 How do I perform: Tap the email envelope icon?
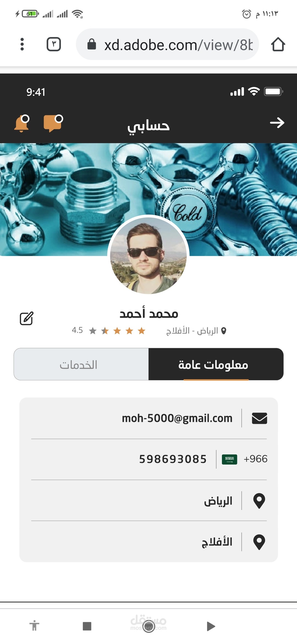(x=259, y=418)
